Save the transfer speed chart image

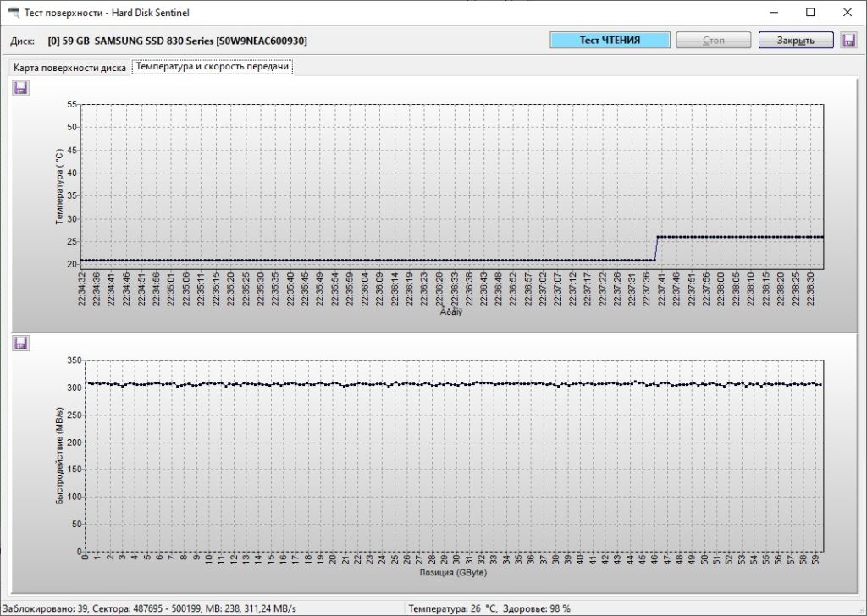pos(21,343)
